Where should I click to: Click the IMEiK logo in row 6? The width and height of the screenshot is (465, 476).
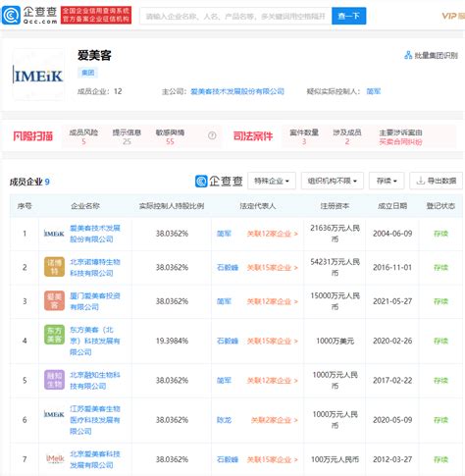click(x=54, y=414)
